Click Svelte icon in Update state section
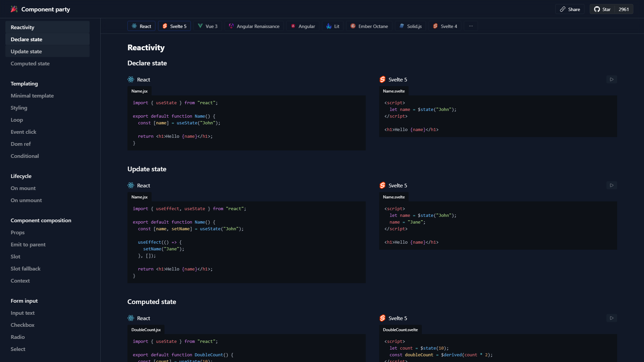 coord(382,185)
